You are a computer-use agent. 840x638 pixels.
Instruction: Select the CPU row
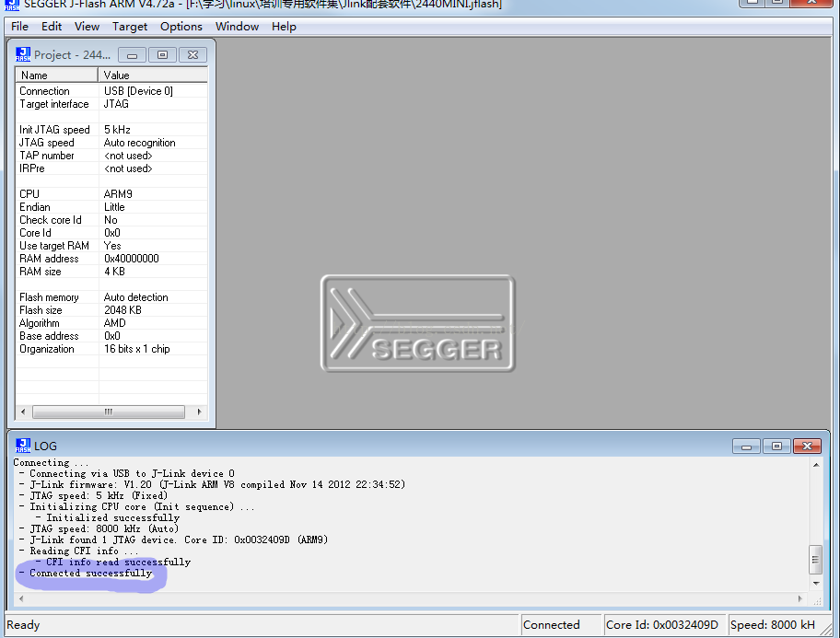(111, 194)
